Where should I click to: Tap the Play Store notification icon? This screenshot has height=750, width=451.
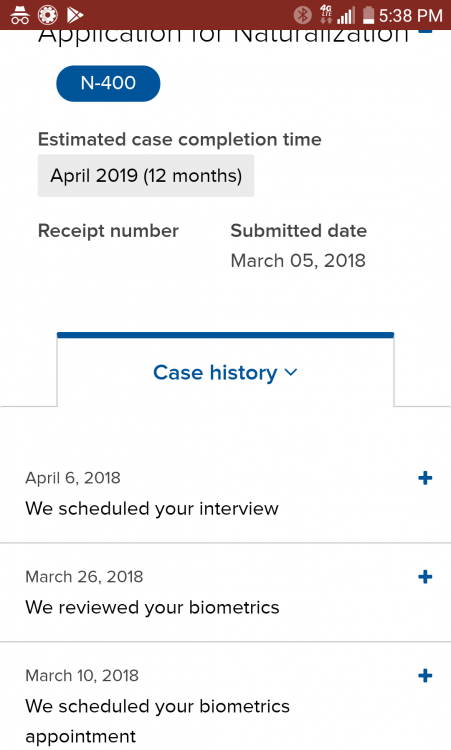[x=75, y=15]
